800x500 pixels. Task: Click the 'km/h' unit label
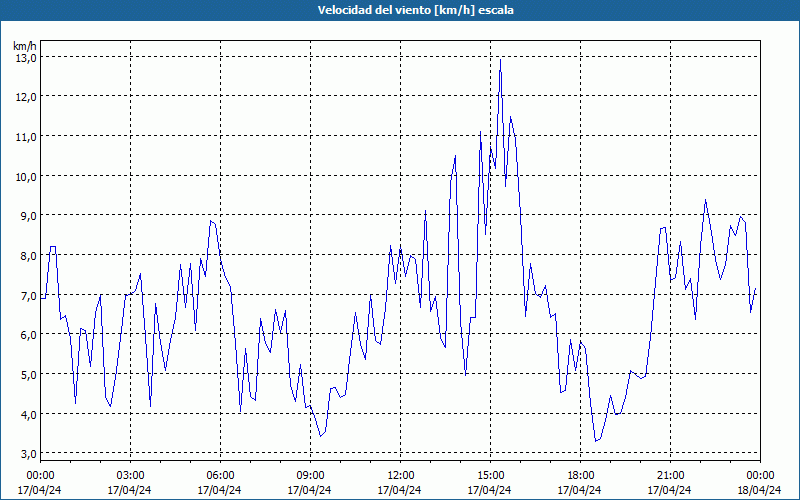coord(25,46)
